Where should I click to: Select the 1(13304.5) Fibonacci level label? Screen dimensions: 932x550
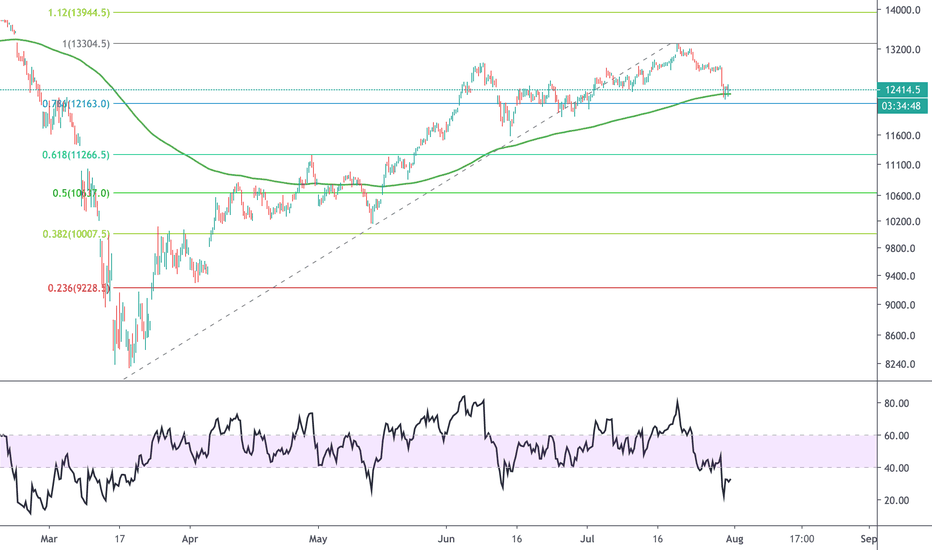(x=86, y=43)
